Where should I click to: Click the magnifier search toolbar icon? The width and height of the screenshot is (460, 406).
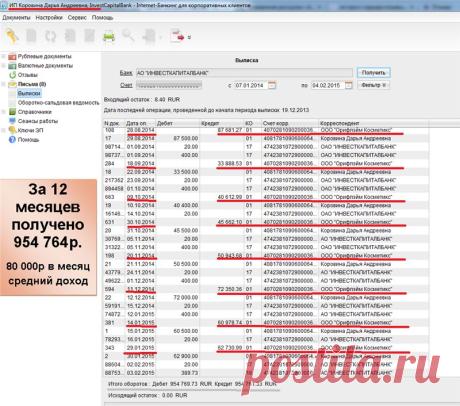128,36
